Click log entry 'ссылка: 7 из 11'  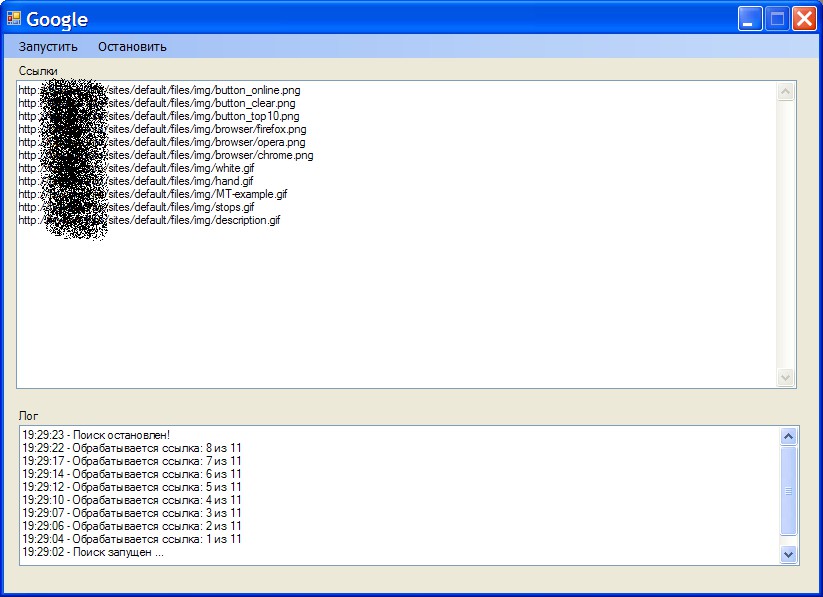click(132, 461)
